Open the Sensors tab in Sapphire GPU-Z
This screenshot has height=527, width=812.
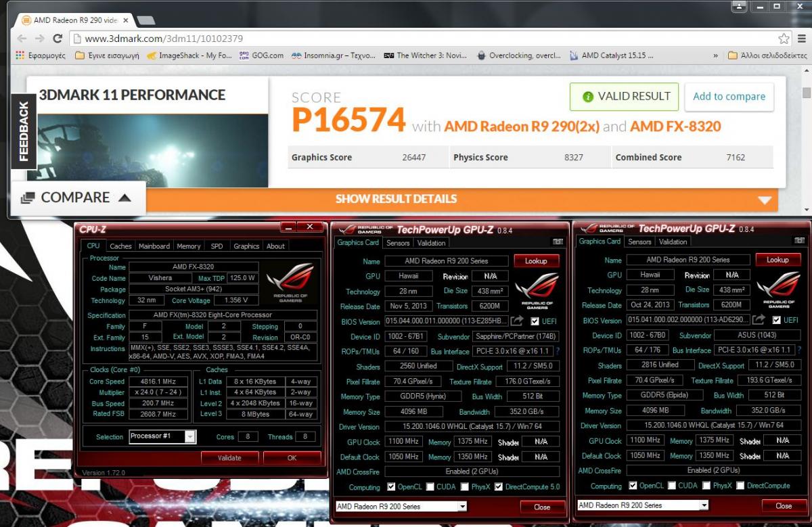click(398, 243)
